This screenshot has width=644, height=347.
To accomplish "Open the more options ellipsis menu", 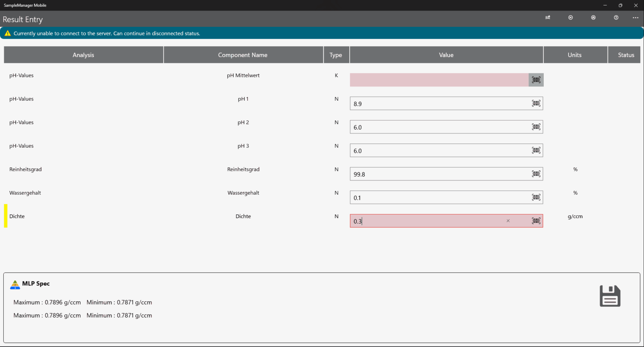I will point(635,18).
